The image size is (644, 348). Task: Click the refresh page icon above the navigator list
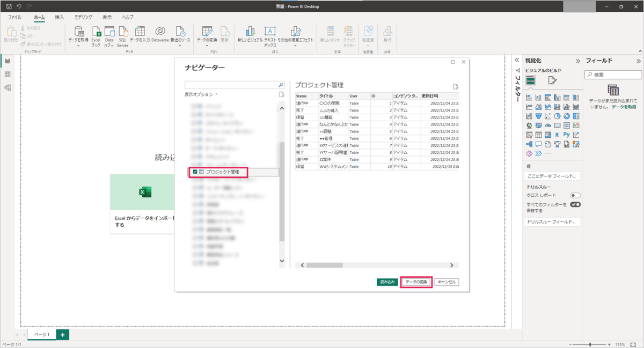[x=281, y=94]
